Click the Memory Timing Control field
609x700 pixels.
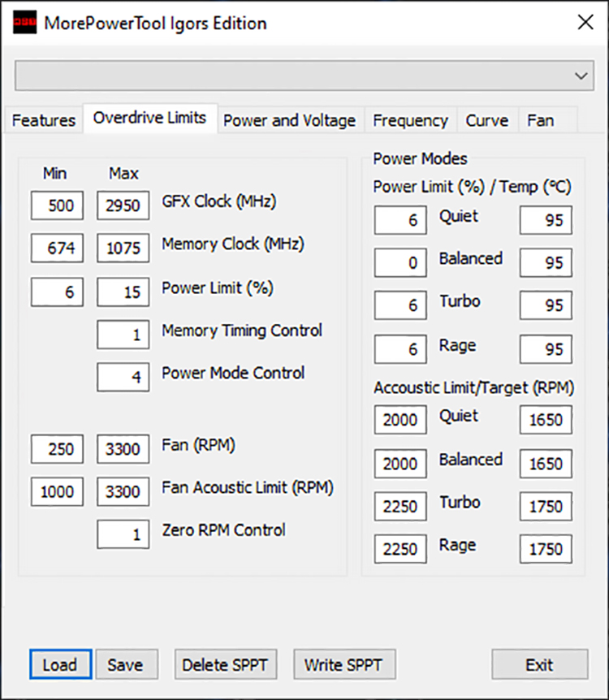123,335
